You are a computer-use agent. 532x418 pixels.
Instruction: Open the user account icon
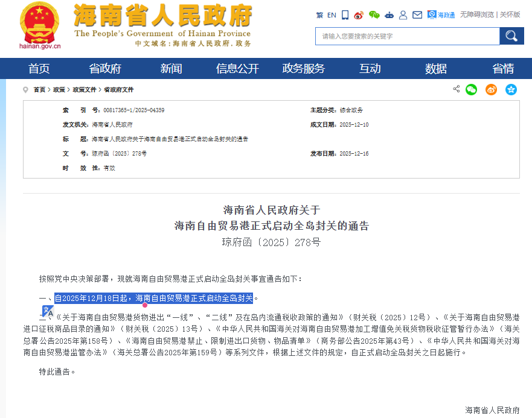[x=403, y=15]
